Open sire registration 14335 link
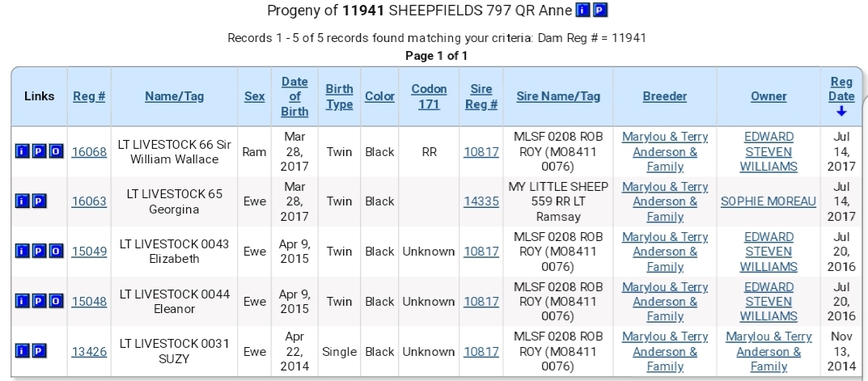The width and height of the screenshot is (868, 381). [481, 201]
